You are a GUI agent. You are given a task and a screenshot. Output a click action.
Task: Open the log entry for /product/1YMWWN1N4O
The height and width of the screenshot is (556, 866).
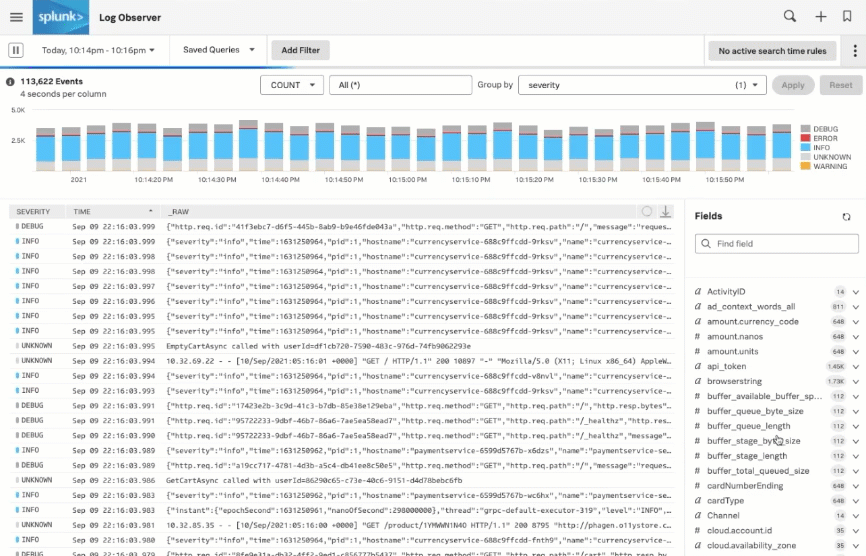pyautogui.click(x=342, y=525)
